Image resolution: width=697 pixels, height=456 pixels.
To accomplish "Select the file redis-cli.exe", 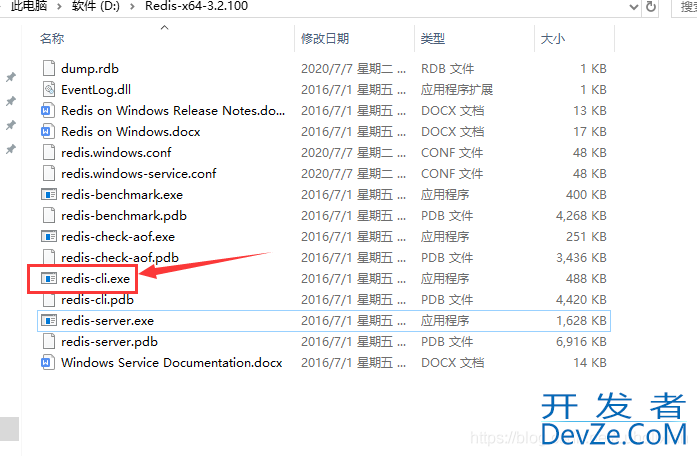I will (96, 279).
